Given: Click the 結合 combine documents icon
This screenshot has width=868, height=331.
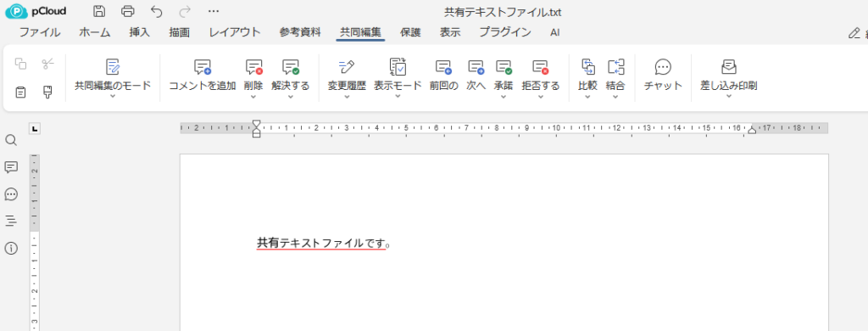Looking at the screenshot, I should [x=615, y=67].
